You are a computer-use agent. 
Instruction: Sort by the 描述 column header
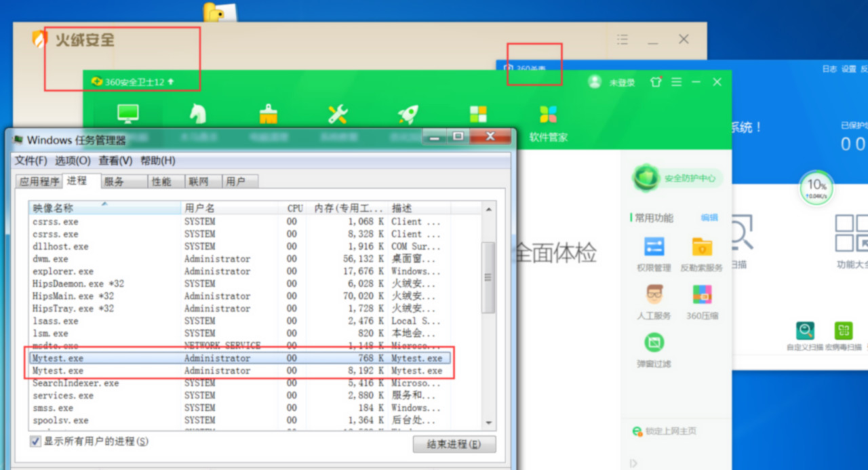[x=419, y=208]
